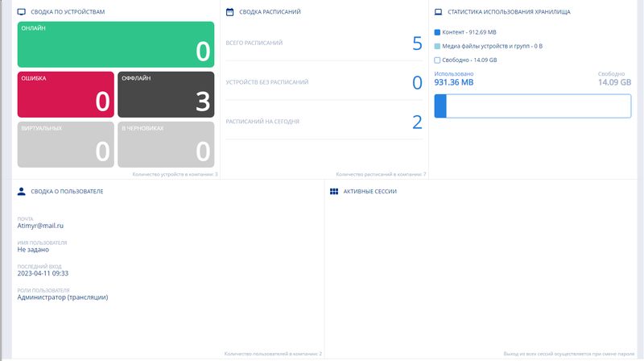
Task: Toggle the Контент legend marker
Action: click(x=437, y=32)
